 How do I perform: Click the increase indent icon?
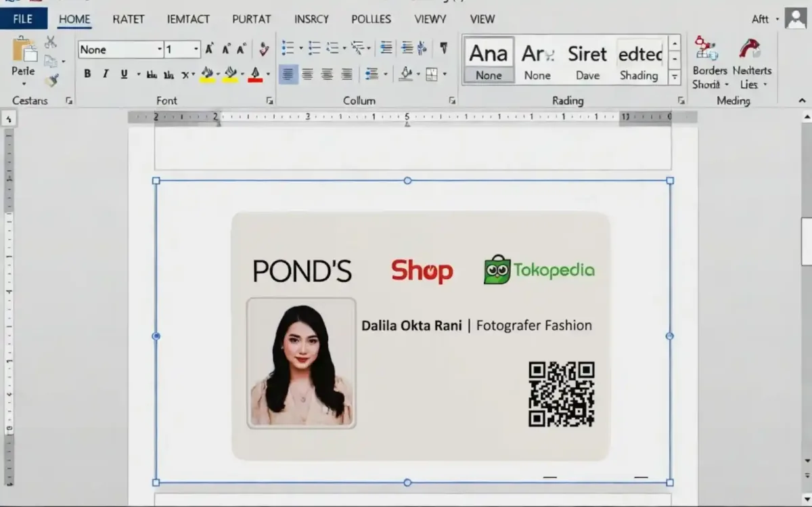(x=407, y=48)
